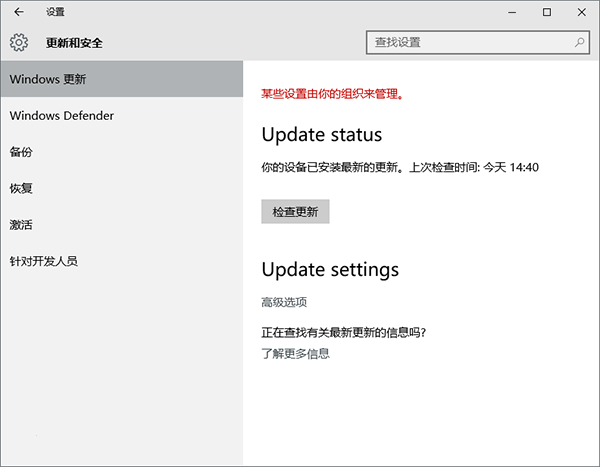Image resolution: width=600 pixels, height=467 pixels.
Task: Click the 更新和安全 page title
Action: click(x=74, y=43)
